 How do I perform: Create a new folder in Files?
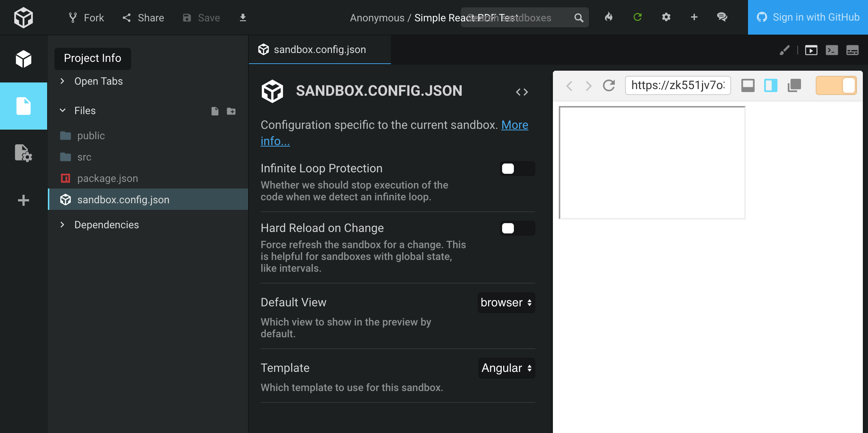point(231,111)
